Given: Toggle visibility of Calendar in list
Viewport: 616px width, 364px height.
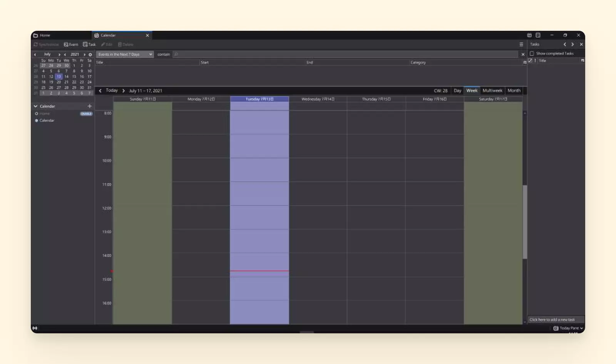Looking at the screenshot, I should (x=37, y=120).
